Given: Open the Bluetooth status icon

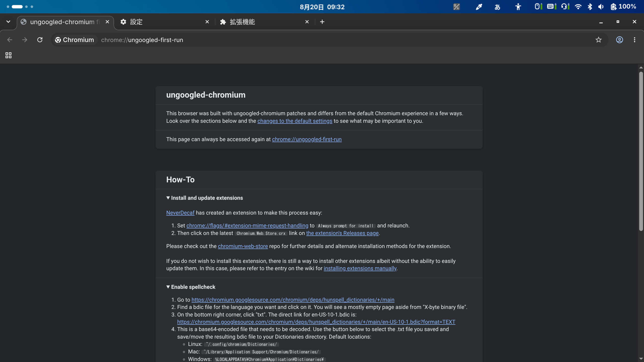Looking at the screenshot, I should 590,7.
